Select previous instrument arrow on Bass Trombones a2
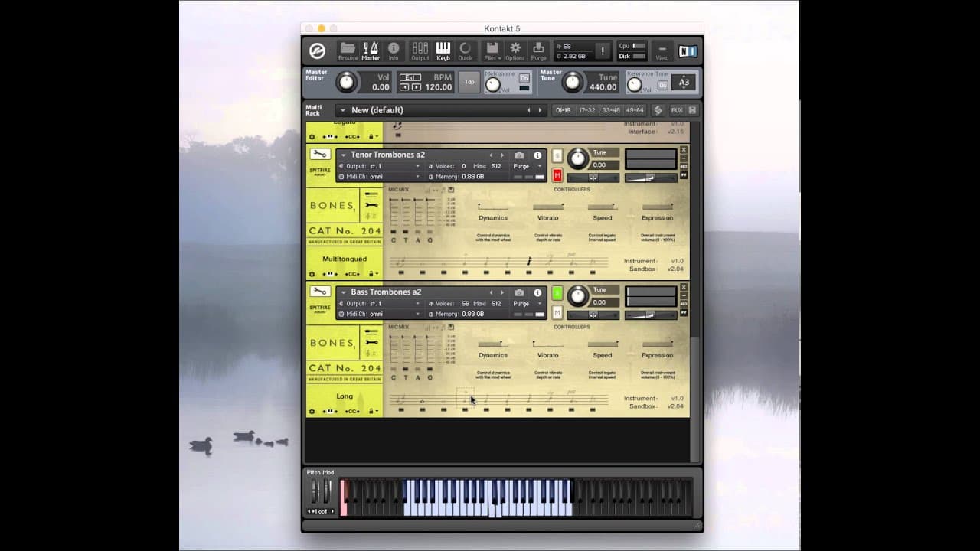 (x=492, y=292)
